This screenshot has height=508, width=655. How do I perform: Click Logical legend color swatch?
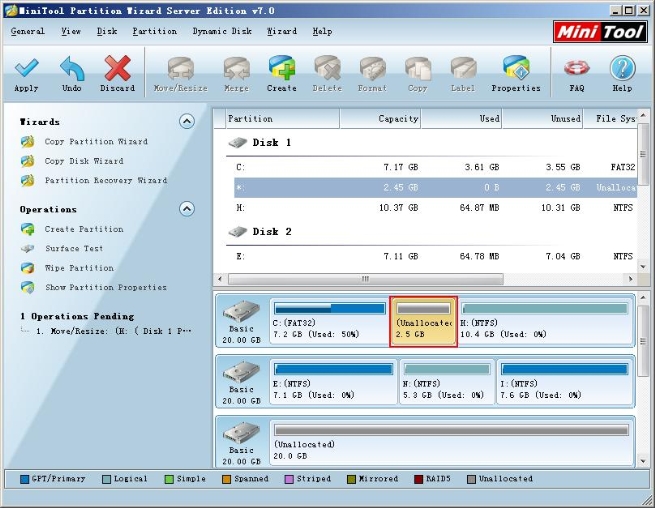[x=107, y=479]
